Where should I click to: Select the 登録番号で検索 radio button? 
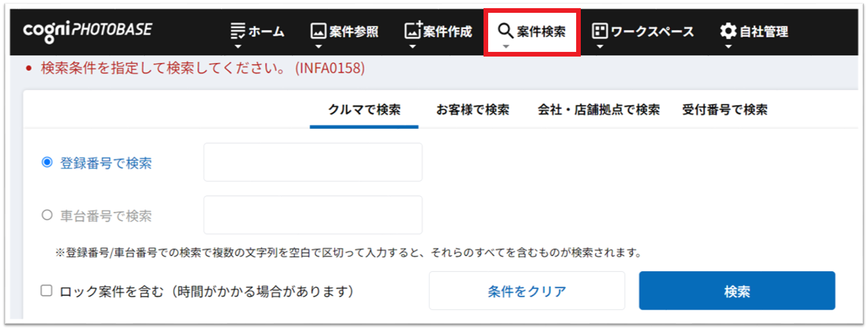47,163
